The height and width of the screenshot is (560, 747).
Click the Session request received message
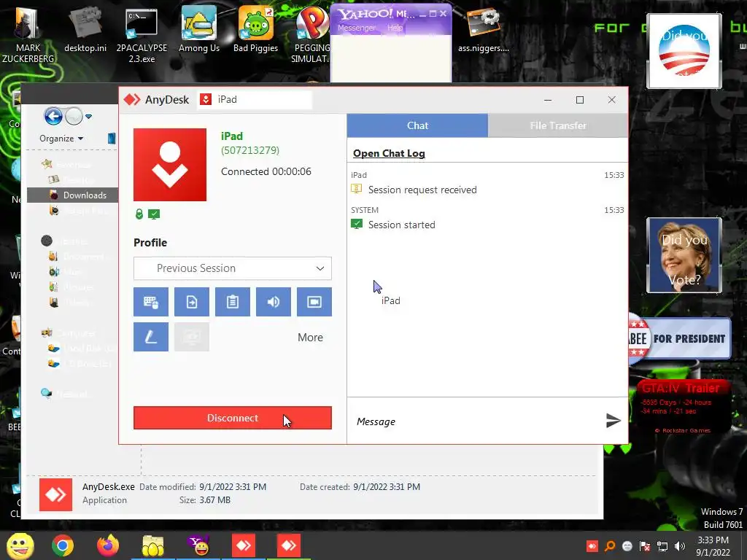click(422, 190)
